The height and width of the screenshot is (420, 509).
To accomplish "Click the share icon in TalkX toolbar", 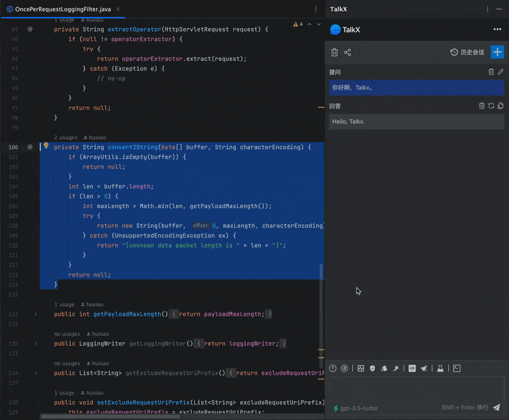I will click(348, 52).
